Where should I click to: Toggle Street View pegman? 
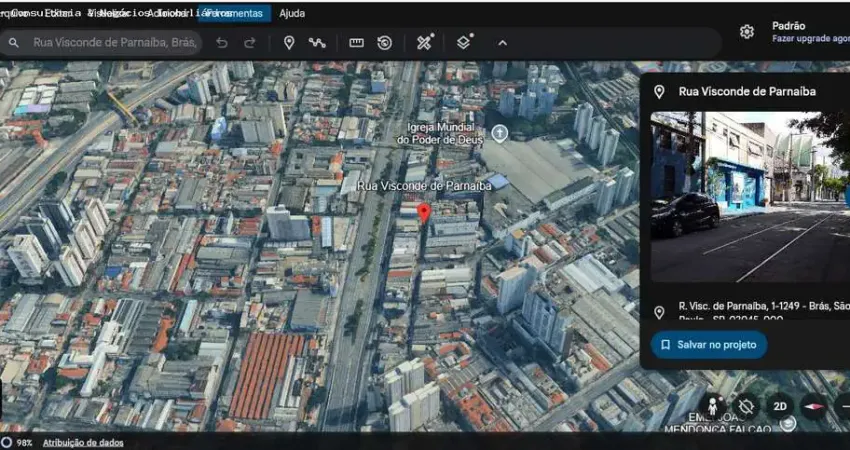[x=713, y=406]
